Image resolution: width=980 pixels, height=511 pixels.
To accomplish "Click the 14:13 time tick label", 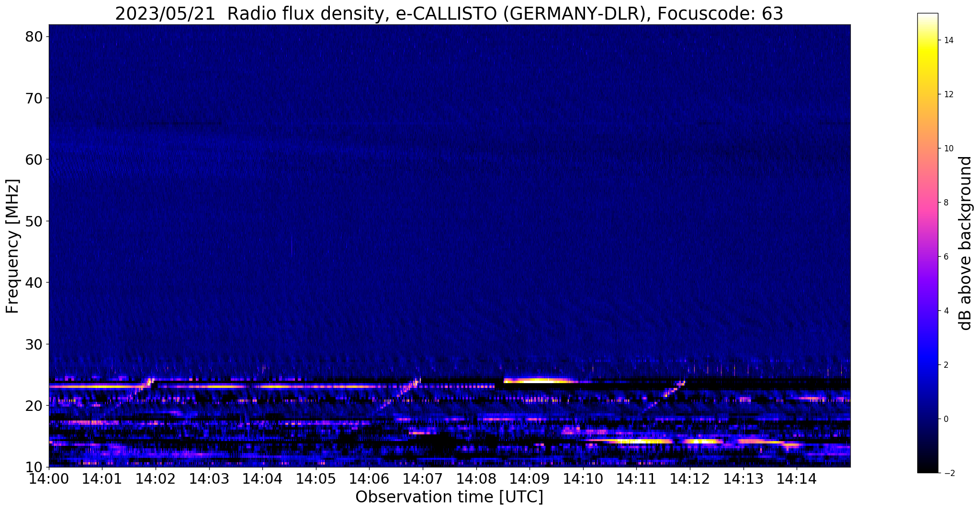I will [743, 479].
